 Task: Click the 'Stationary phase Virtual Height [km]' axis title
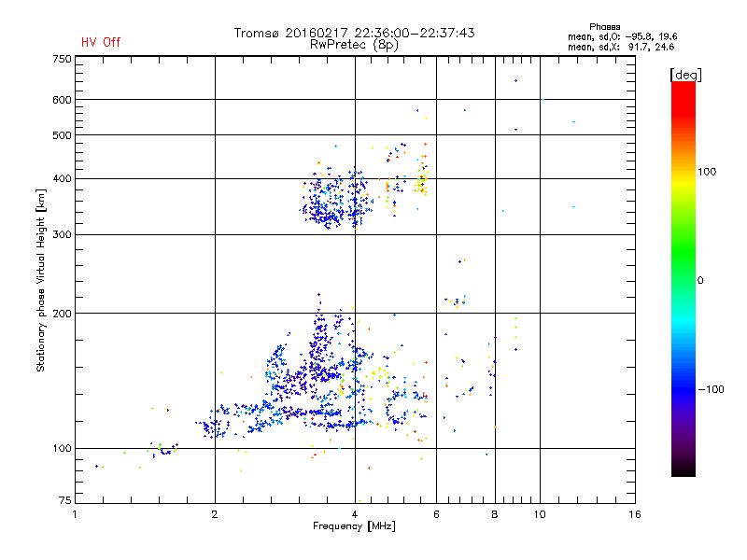click(x=41, y=281)
